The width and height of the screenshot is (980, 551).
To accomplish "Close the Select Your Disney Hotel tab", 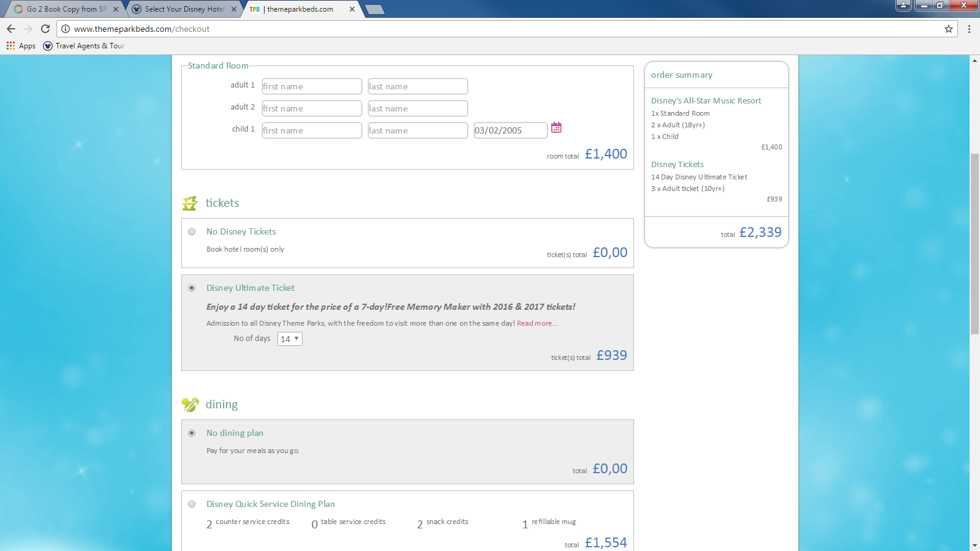I will point(234,9).
